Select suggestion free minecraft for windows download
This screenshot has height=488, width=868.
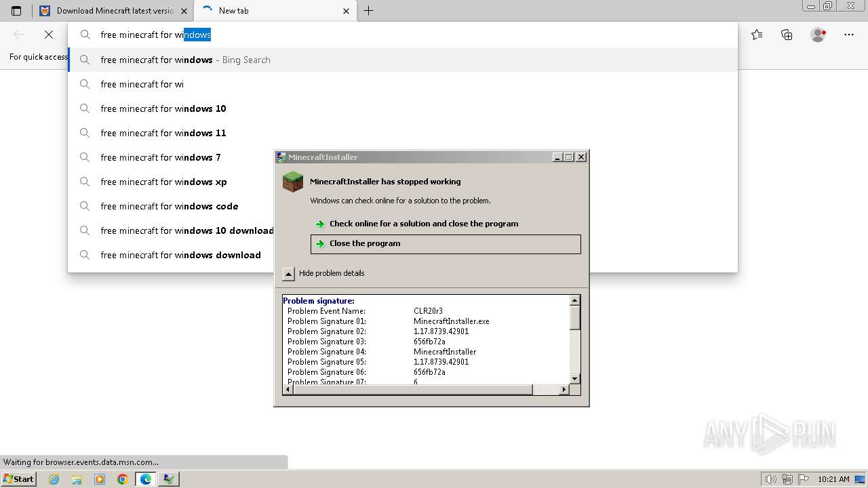click(x=170, y=255)
